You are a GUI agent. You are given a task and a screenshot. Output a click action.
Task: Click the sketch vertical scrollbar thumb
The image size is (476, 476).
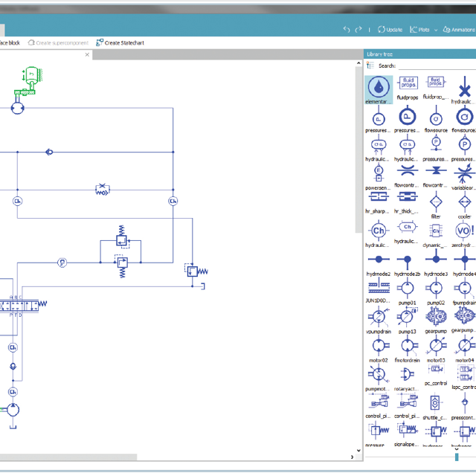click(358, 149)
